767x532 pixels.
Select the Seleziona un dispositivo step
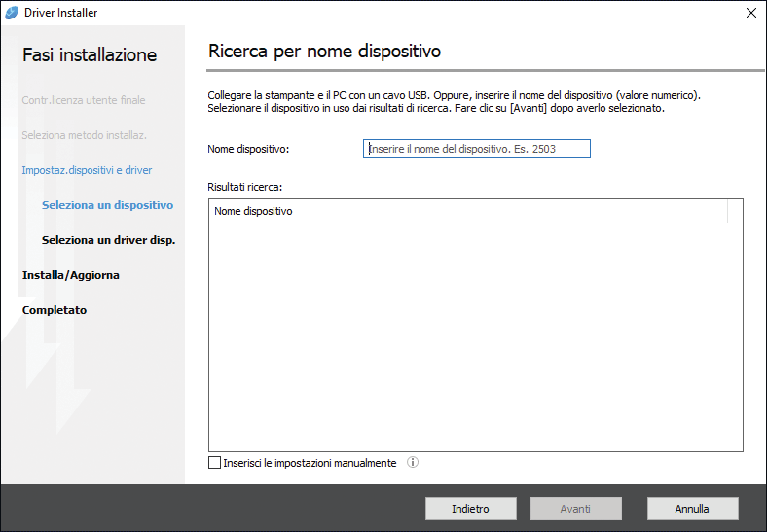[x=108, y=205]
